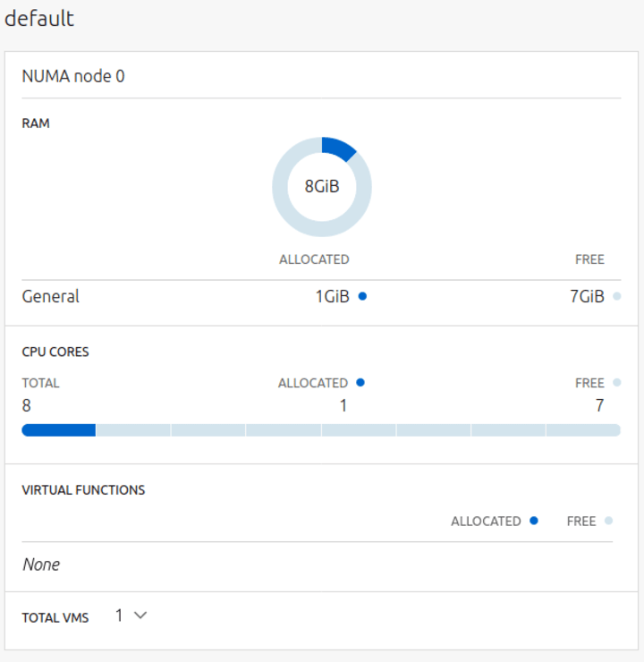The width and height of the screenshot is (644, 662).
Task: Click the 8GiB label inside RAM chart
Action: pyautogui.click(x=322, y=186)
